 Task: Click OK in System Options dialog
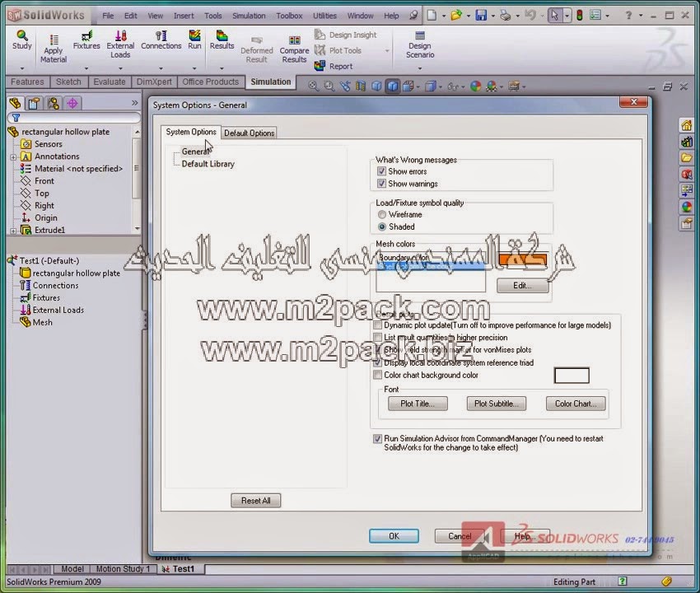pos(394,536)
